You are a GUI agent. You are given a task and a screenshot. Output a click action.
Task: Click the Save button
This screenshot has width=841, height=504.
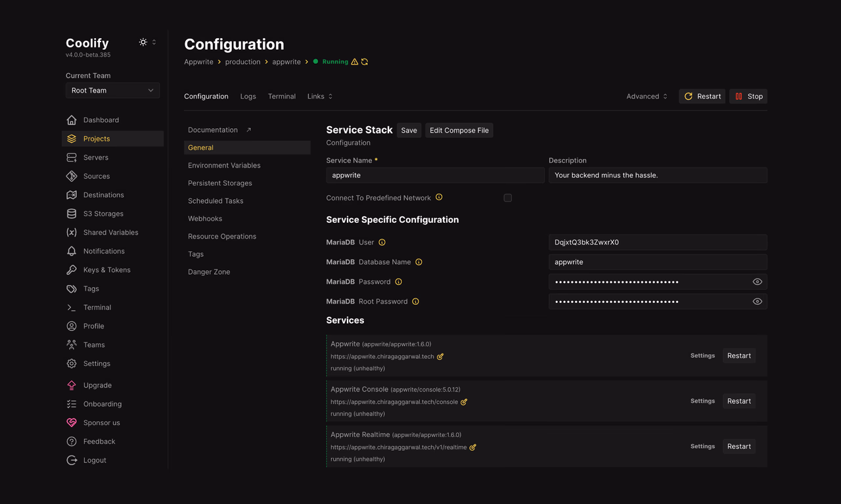click(409, 130)
